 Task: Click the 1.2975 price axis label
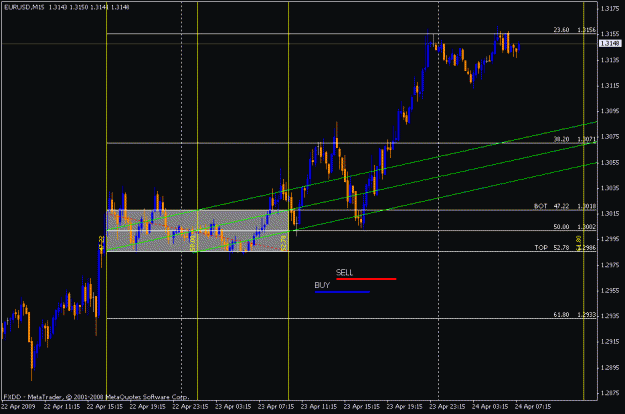click(610, 265)
